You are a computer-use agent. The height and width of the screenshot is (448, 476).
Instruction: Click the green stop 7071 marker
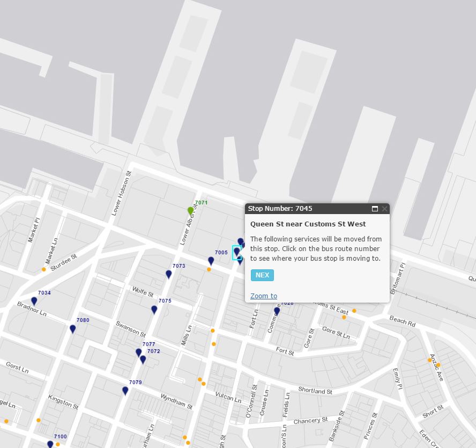tap(190, 210)
